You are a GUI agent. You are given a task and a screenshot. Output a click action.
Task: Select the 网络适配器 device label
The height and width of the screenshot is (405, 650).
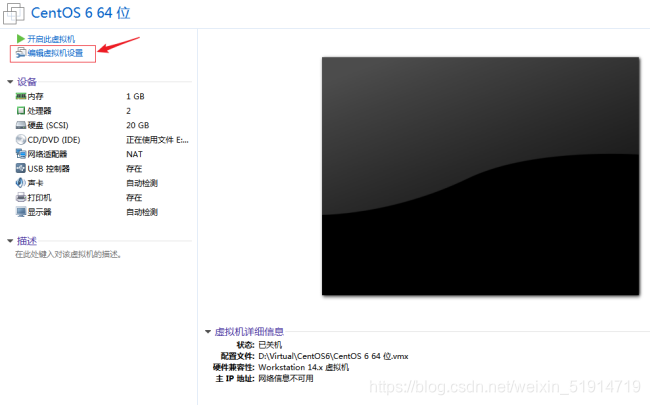[47, 154]
